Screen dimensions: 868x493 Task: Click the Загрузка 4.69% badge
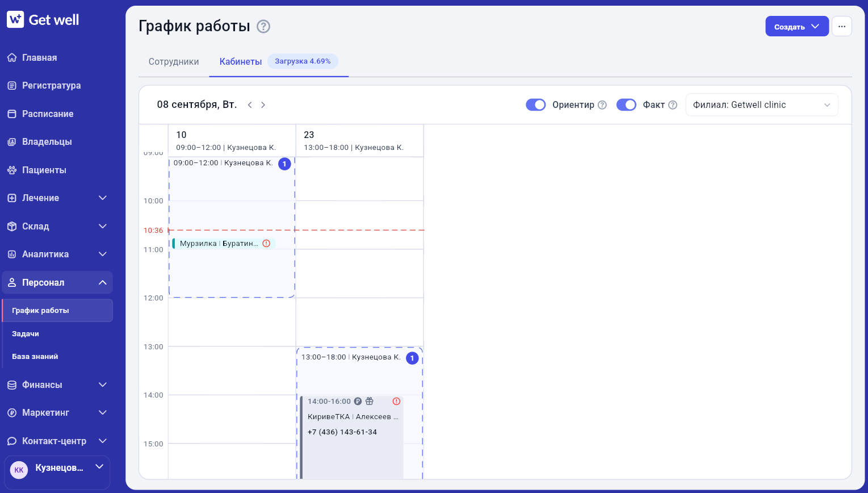[x=303, y=61]
